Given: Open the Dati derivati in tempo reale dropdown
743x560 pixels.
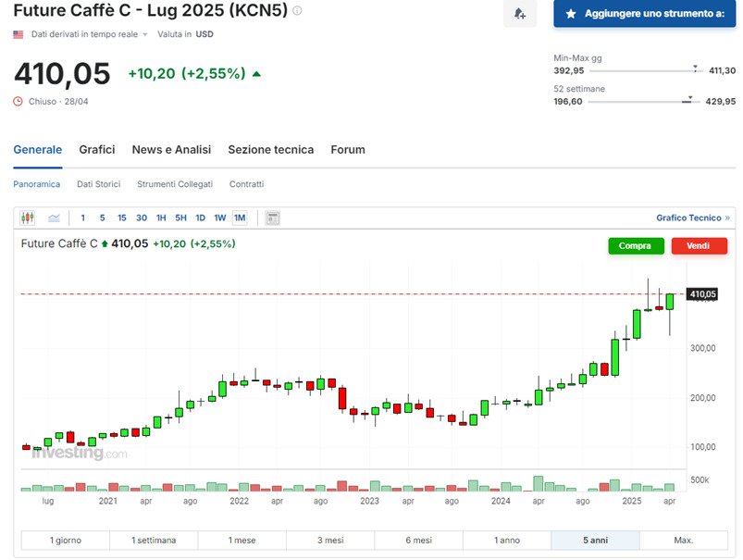Looking at the screenshot, I should 89,34.
